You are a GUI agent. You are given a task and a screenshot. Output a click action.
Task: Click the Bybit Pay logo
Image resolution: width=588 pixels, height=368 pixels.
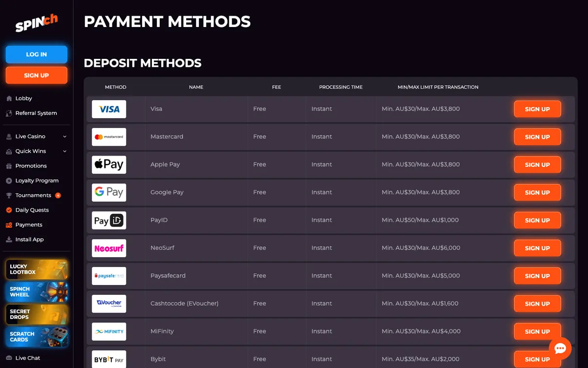tap(109, 359)
